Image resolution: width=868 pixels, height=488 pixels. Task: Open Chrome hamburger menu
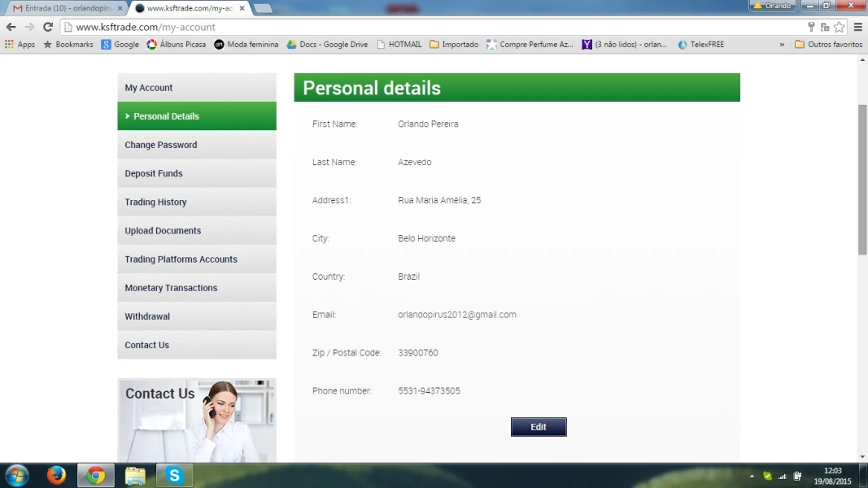tap(858, 27)
